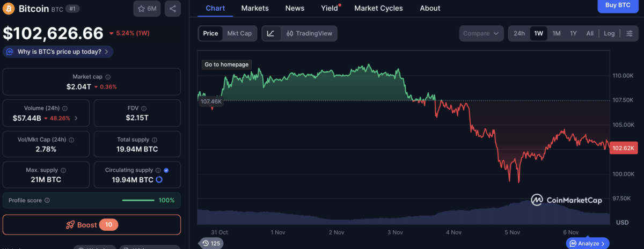Select the 1M time range

pyautogui.click(x=557, y=33)
